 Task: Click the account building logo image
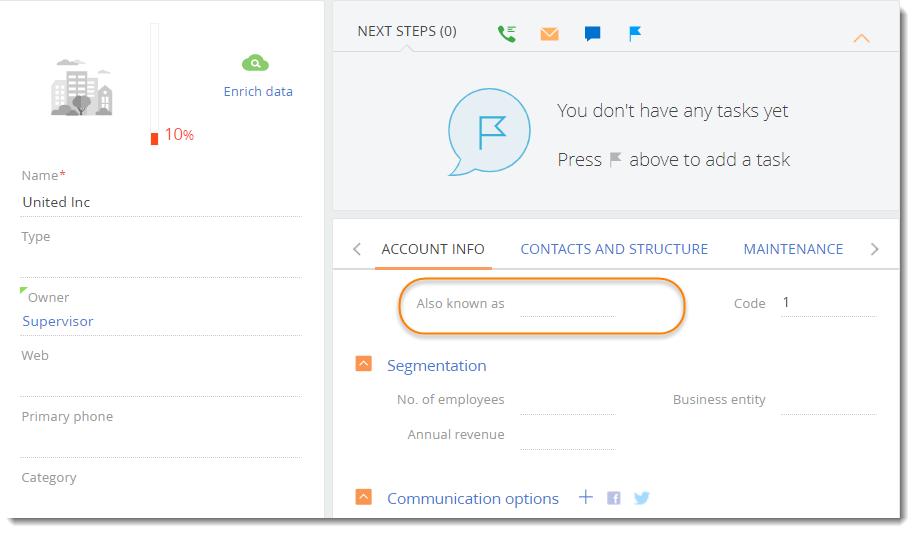click(x=82, y=88)
